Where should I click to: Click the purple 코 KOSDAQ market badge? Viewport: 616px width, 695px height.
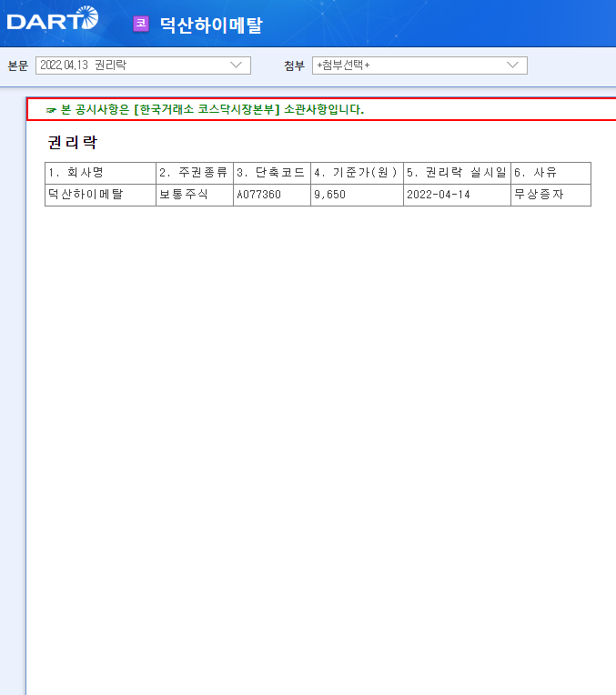[141, 24]
